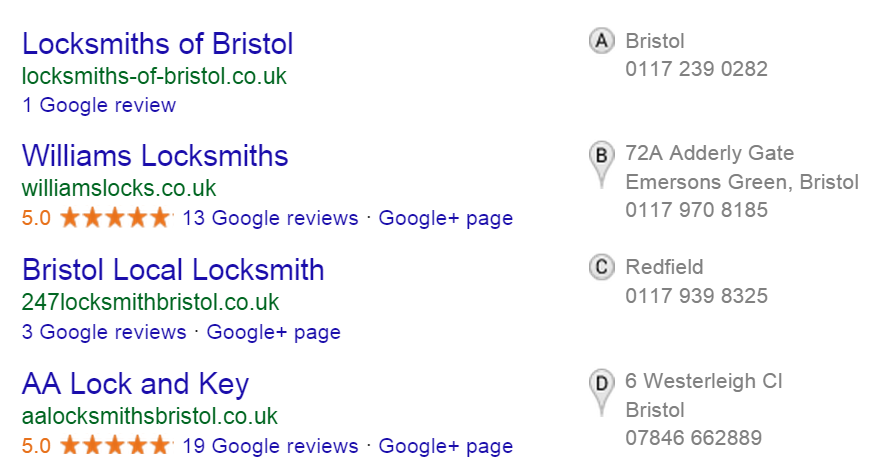Image resolution: width=869 pixels, height=472 pixels.
Task: Visit 247locksmithbristol.co.uk URL
Action: click(150, 302)
